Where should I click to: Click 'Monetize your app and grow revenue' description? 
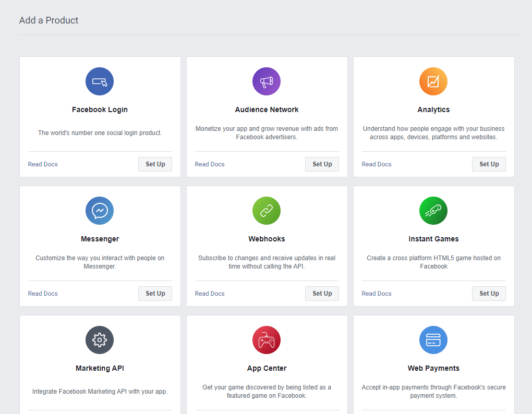coord(267,133)
